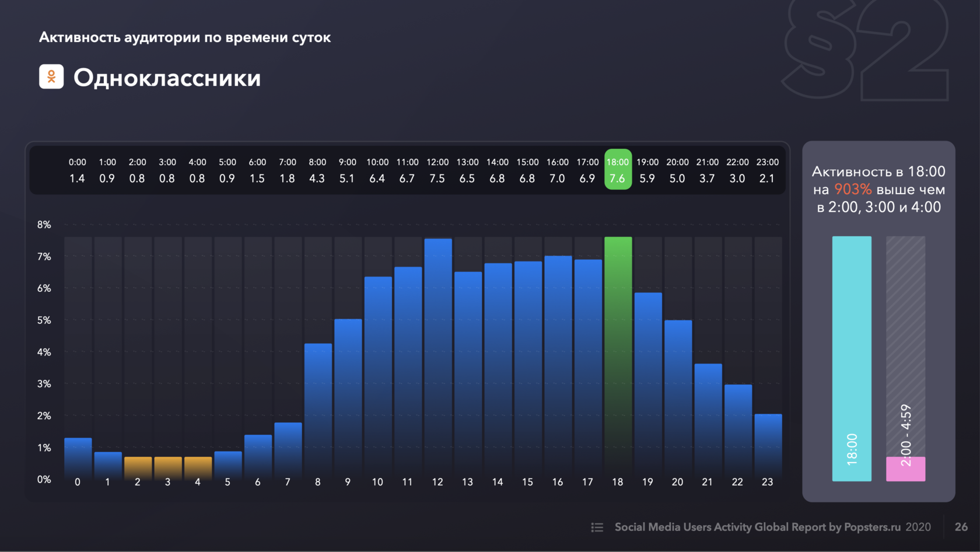This screenshot has height=552, width=980.
Task: Select the 8:00 header value 4.3
Action: (317, 179)
